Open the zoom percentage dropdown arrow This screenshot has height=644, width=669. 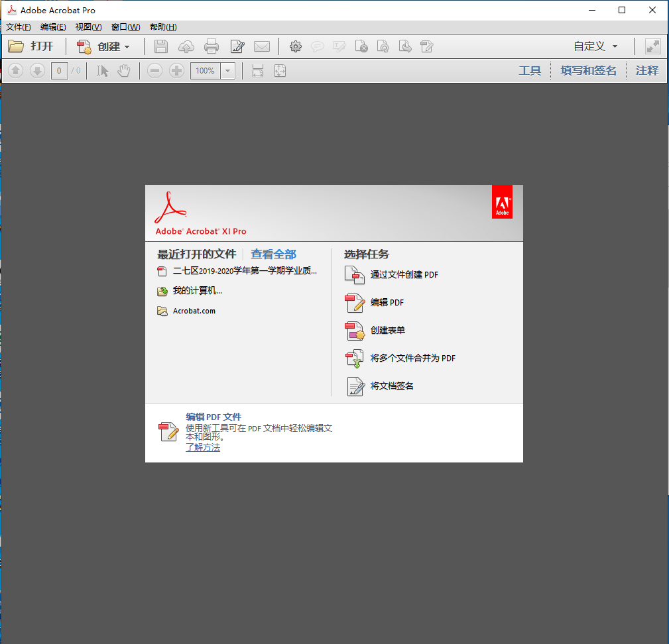pyautogui.click(x=227, y=71)
